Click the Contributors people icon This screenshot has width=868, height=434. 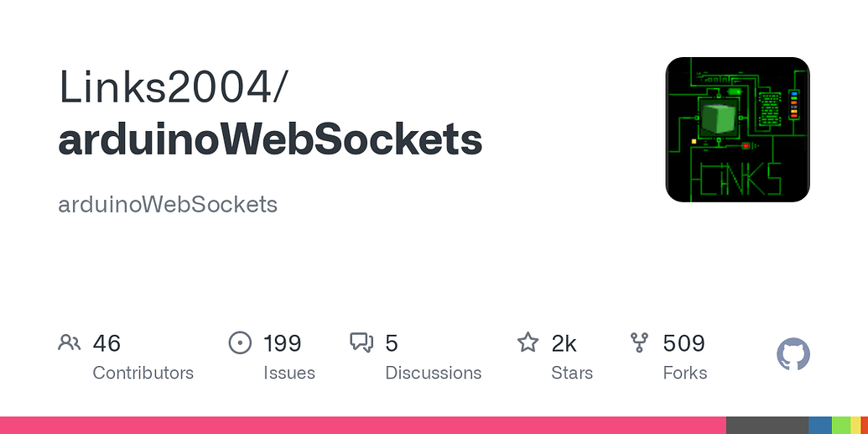(70, 342)
